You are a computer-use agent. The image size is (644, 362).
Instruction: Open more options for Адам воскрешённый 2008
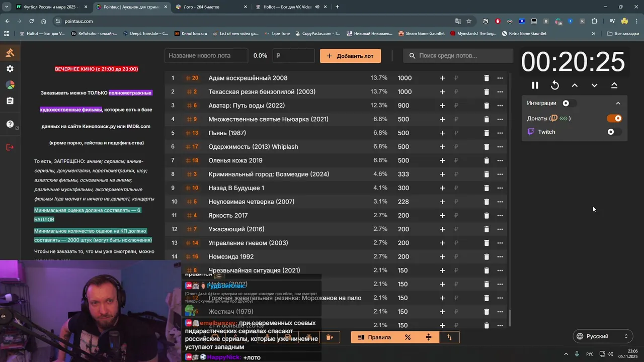500,78
